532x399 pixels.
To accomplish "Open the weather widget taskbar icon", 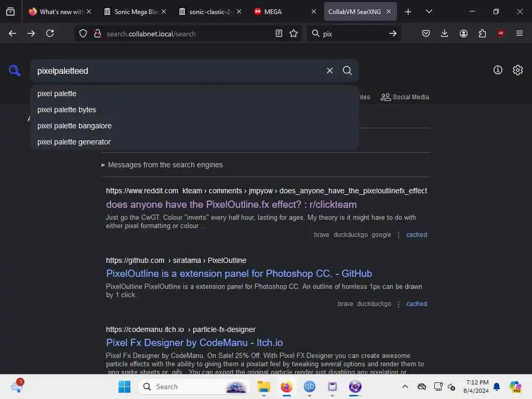I will pos(17,386).
